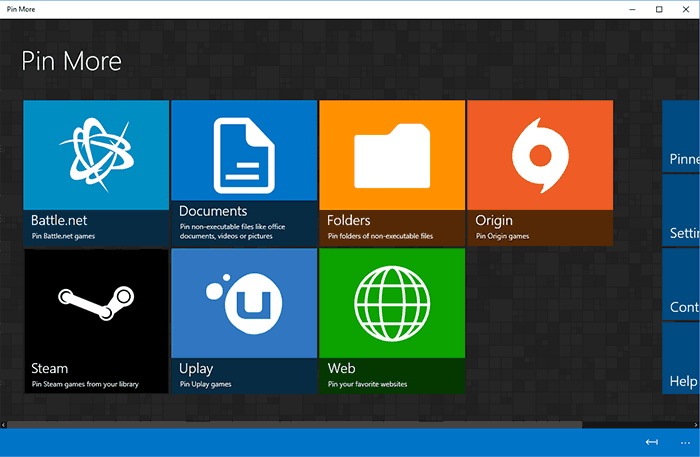Click the horizontal scrollbar thumb
The width and height of the screenshot is (700, 457).
[x=295, y=425]
